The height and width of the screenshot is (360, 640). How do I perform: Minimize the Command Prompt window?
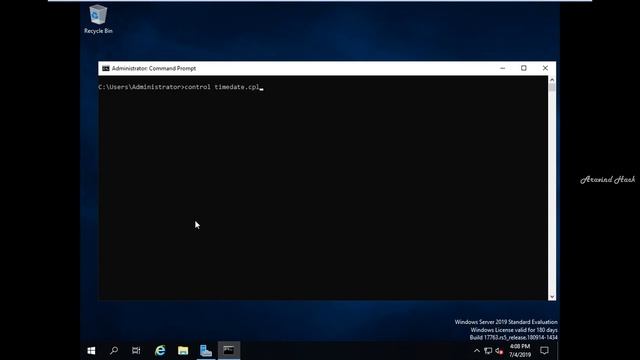click(x=502, y=68)
